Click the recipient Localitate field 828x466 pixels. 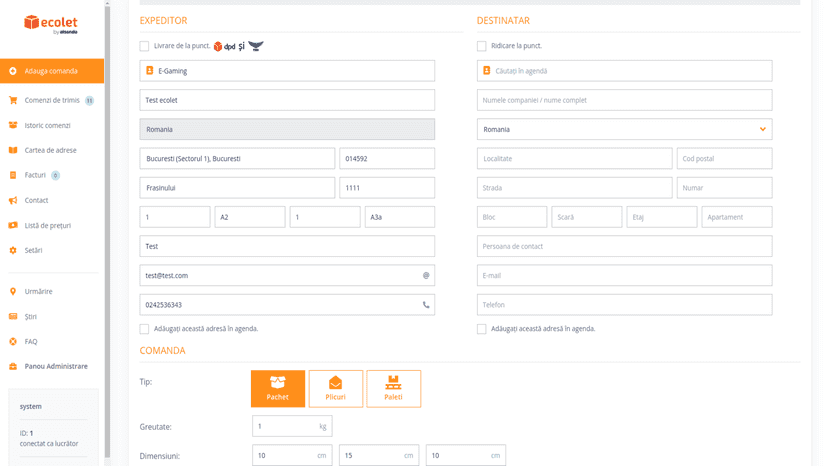[x=575, y=159]
